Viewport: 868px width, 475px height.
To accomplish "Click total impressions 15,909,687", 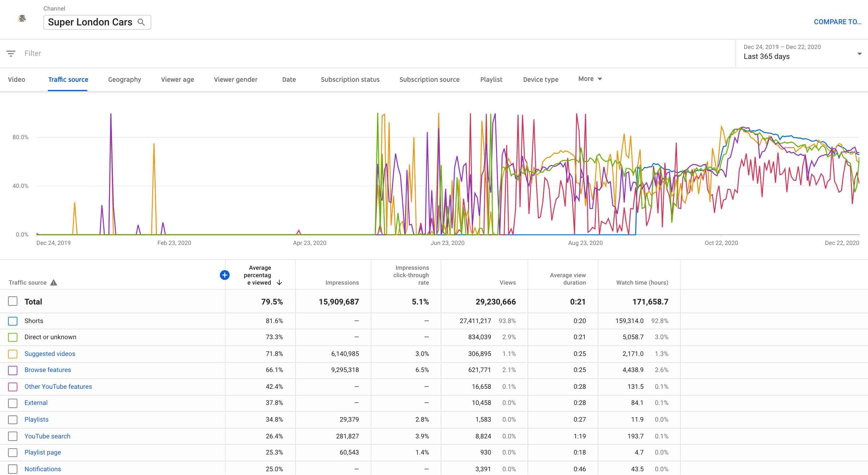I will pyautogui.click(x=339, y=301).
